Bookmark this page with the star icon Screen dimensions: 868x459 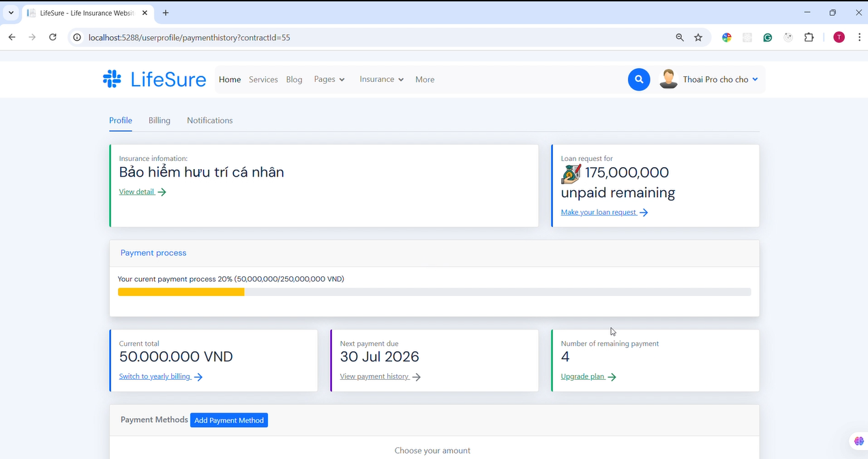coord(698,38)
